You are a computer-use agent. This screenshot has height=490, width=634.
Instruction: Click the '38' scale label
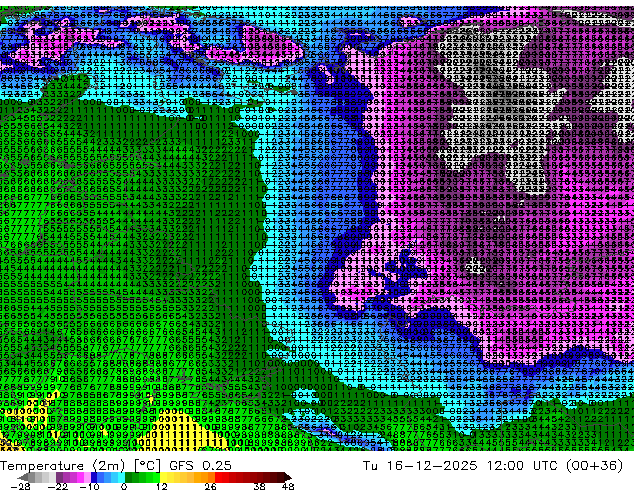(260, 486)
